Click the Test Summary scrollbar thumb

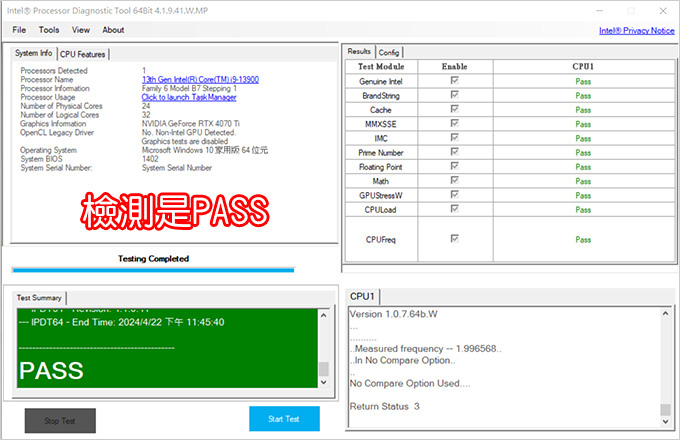(324, 369)
